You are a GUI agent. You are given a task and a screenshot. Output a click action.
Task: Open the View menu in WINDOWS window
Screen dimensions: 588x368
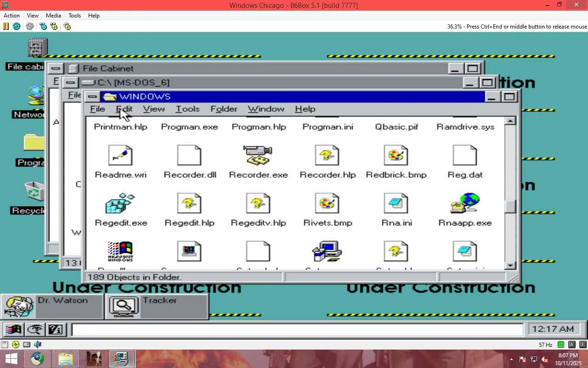click(x=153, y=109)
